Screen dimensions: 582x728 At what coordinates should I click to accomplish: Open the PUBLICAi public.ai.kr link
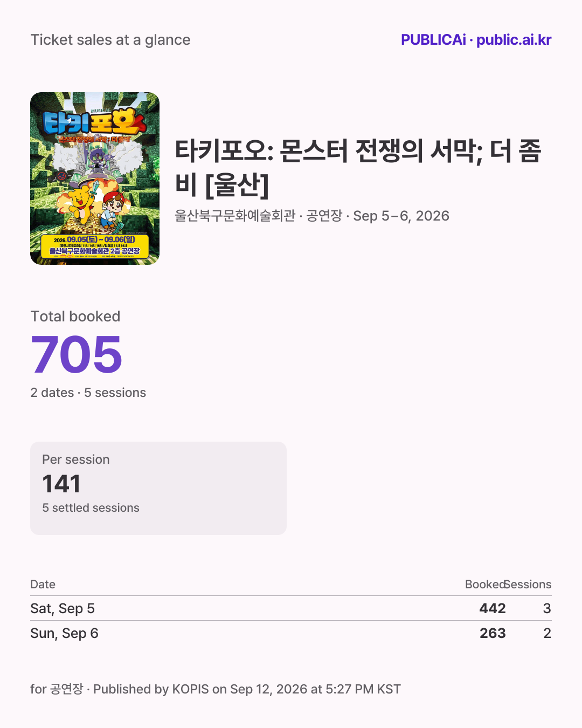[476, 40]
